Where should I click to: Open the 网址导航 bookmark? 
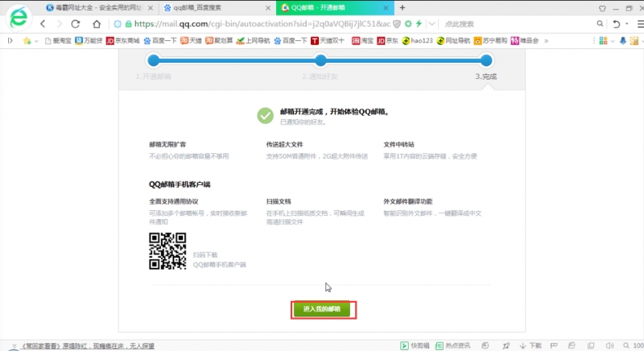tap(453, 40)
